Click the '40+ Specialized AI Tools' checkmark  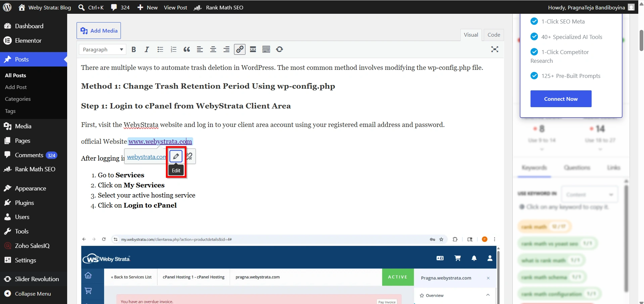click(534, 37)
